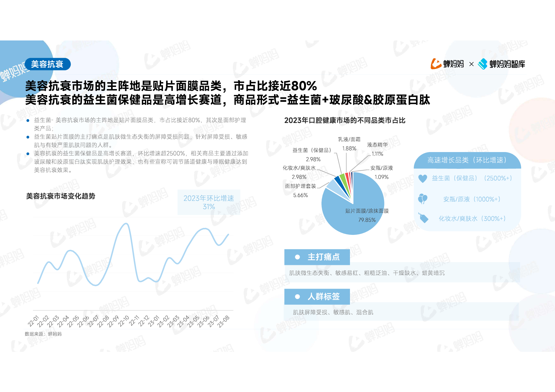Click the price tag icon beside 化妆水/爽肤水
The width and height of the screenshot is (555, 392).
tap(423, 218)
